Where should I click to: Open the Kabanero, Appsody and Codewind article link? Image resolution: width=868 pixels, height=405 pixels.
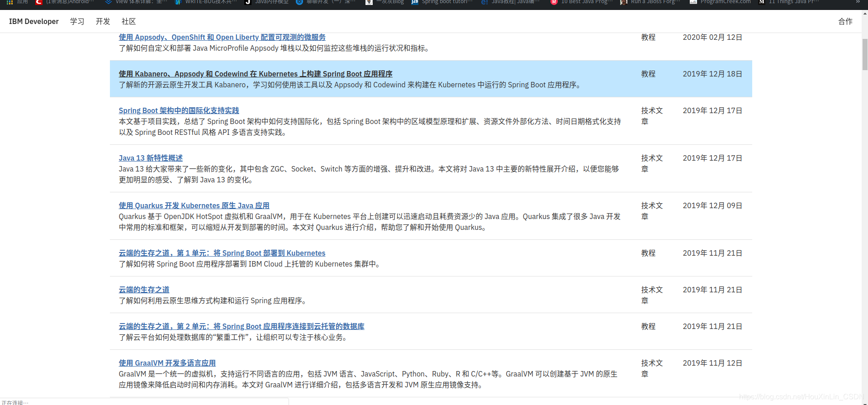[x=256, y=74]
